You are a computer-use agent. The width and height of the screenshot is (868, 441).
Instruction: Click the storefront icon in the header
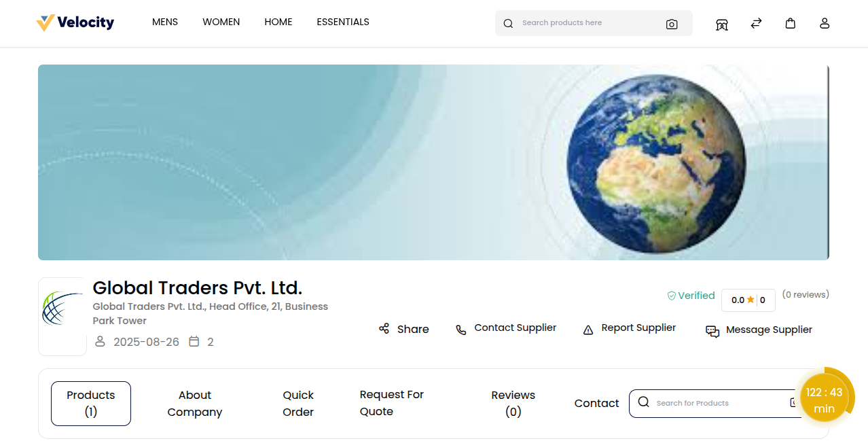click(721, 24)
